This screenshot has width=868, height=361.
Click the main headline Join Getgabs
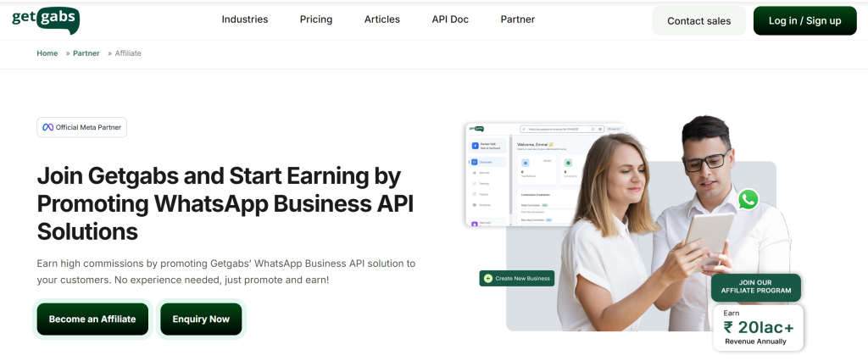[225, 203]
